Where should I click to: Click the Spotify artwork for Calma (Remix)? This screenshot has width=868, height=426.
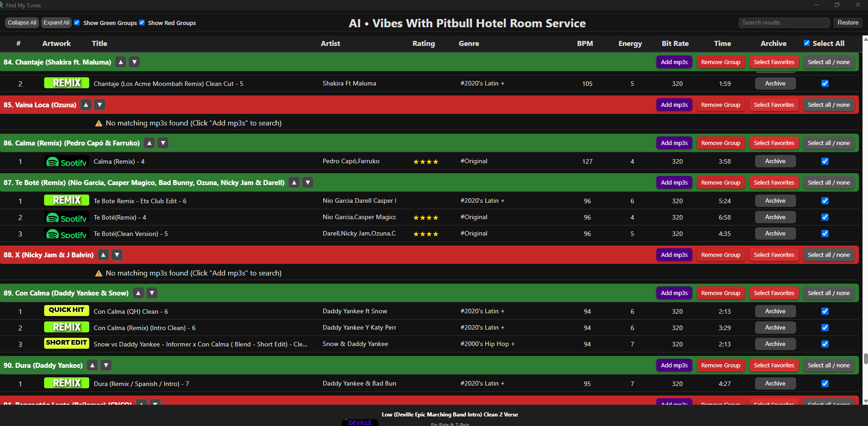tap(66, 162)
